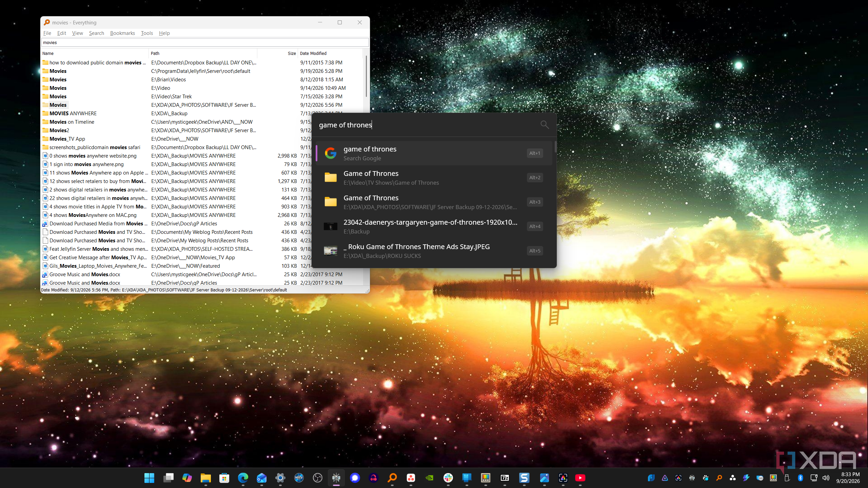Select 'Movies_TV App' folder row

point(176,139)
